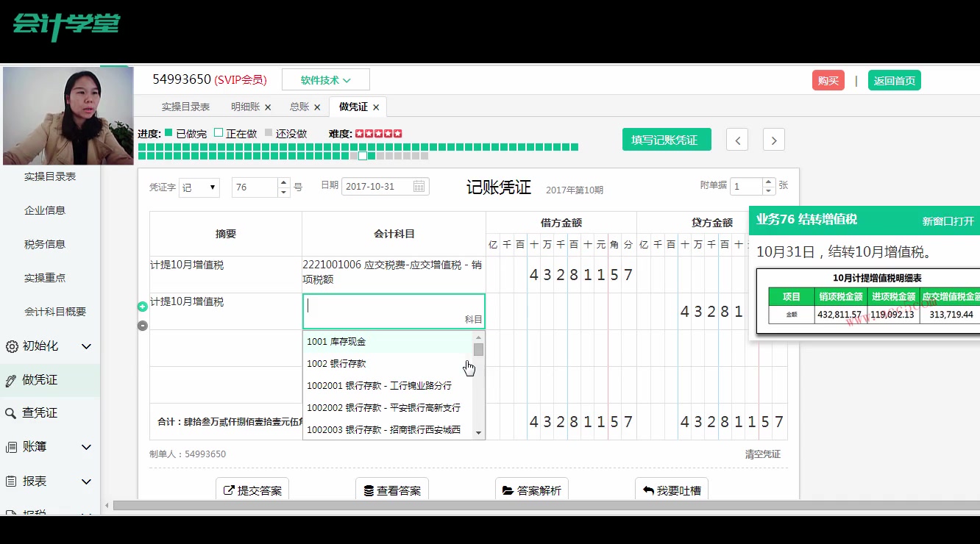Click the 清空凭证 link

tap(763, 454)
